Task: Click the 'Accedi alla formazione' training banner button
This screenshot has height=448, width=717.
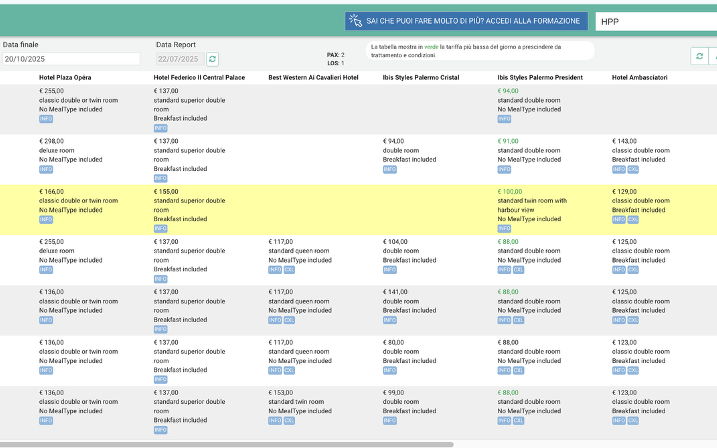Action: pos(465,20)
